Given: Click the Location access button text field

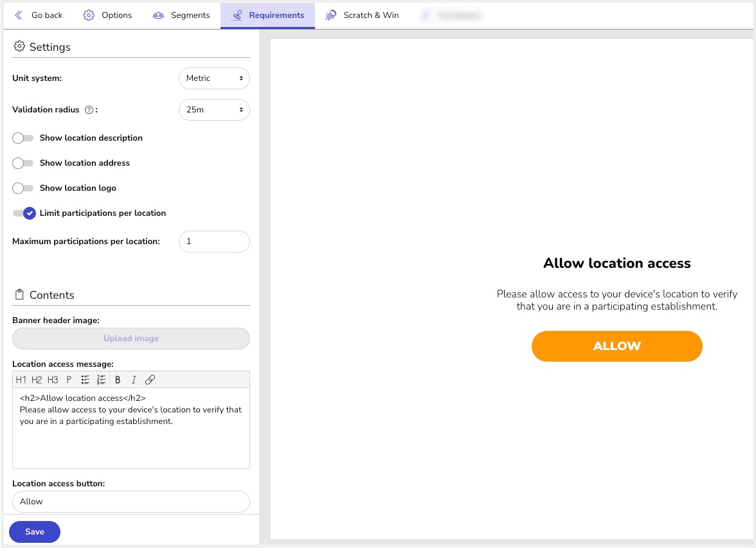Looking at the screenshot, I should tap(131, 502).
